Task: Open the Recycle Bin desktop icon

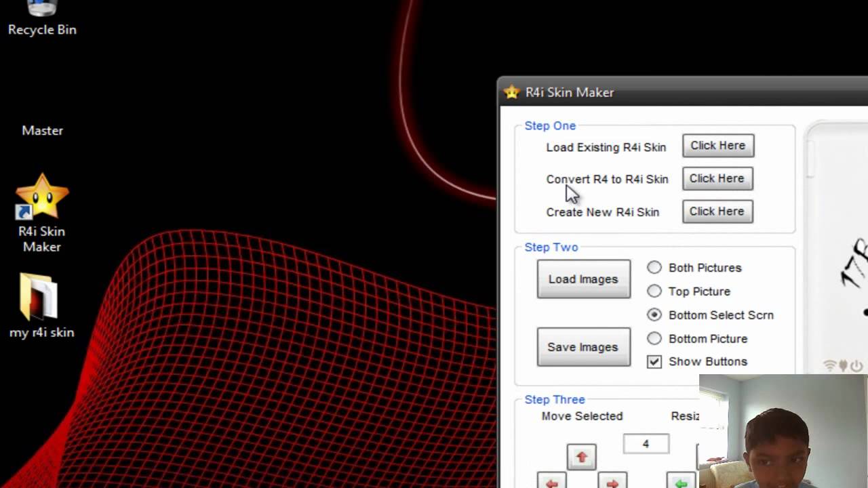Action: pyautogui.click(x=42, y=18)
